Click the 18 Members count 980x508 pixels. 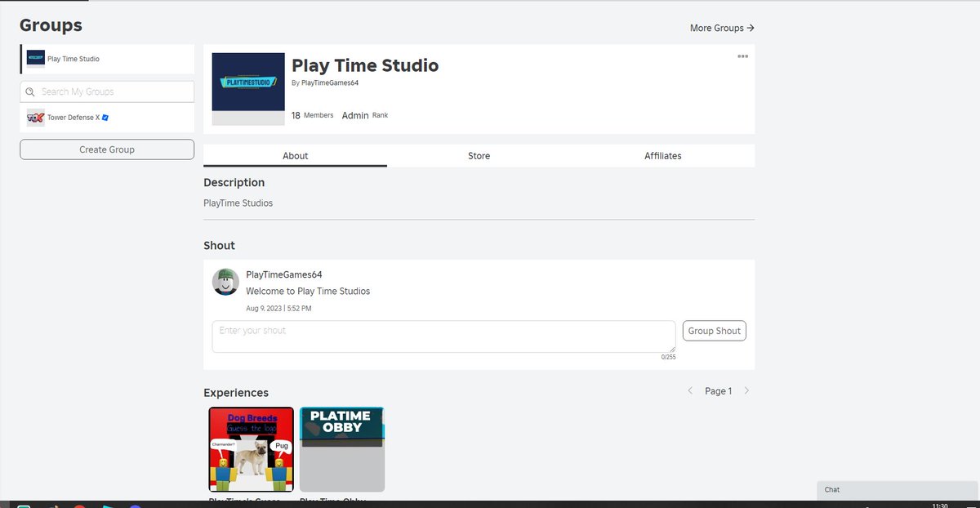[313, 116]
